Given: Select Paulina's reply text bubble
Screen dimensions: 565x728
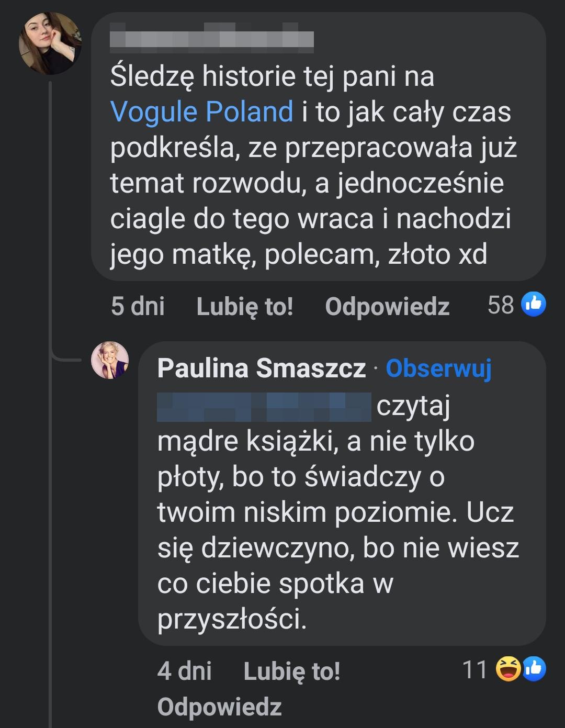Looking at the screenshot, I should click(x=340, y=513).
